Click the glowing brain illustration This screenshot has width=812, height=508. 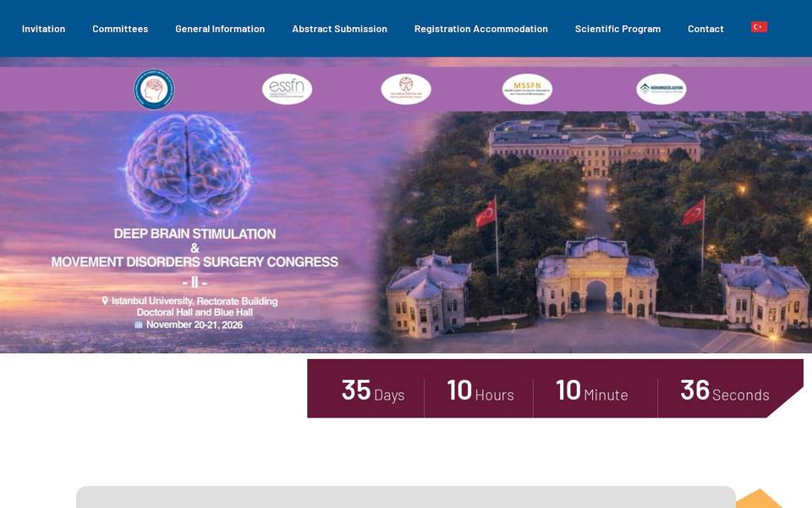pyautogui.click(x=188, y=166)
